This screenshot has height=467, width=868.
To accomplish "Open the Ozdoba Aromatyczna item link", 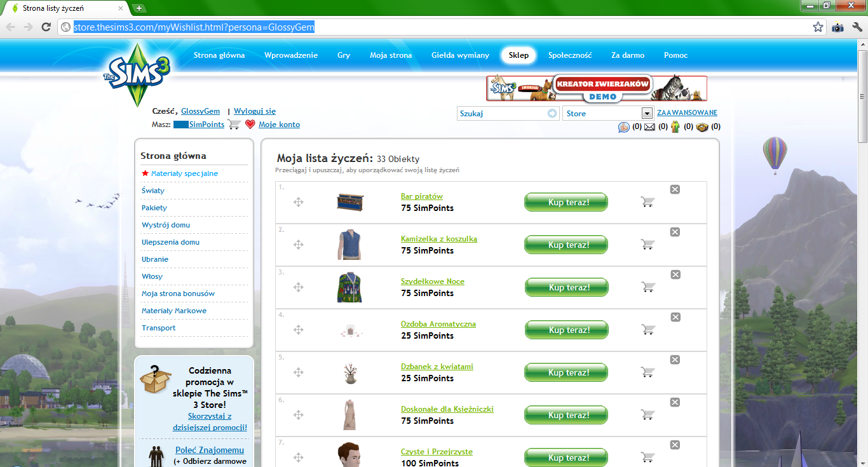I will point(438,324).
